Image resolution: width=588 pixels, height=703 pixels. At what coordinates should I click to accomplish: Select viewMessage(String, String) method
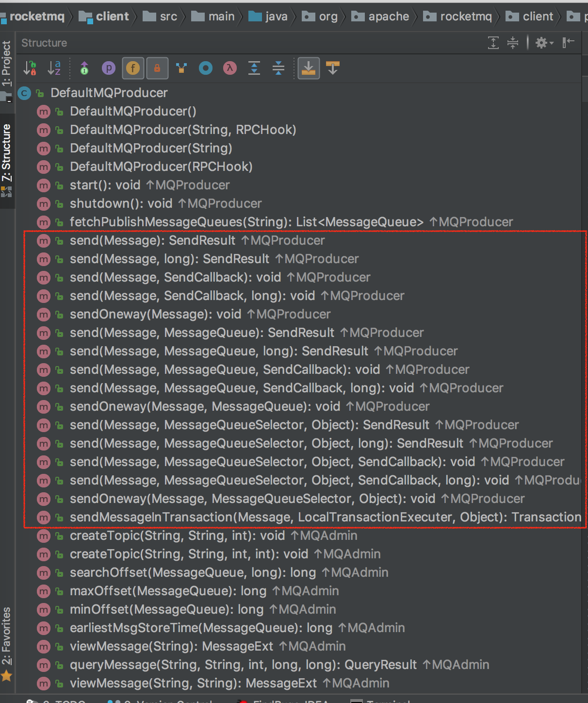(229, 683)
